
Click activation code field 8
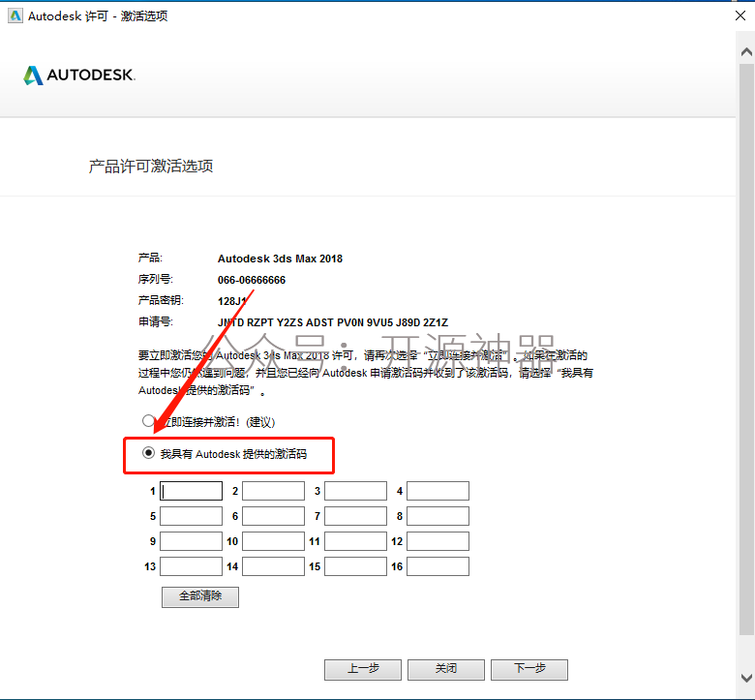click(x=438, y=516)
